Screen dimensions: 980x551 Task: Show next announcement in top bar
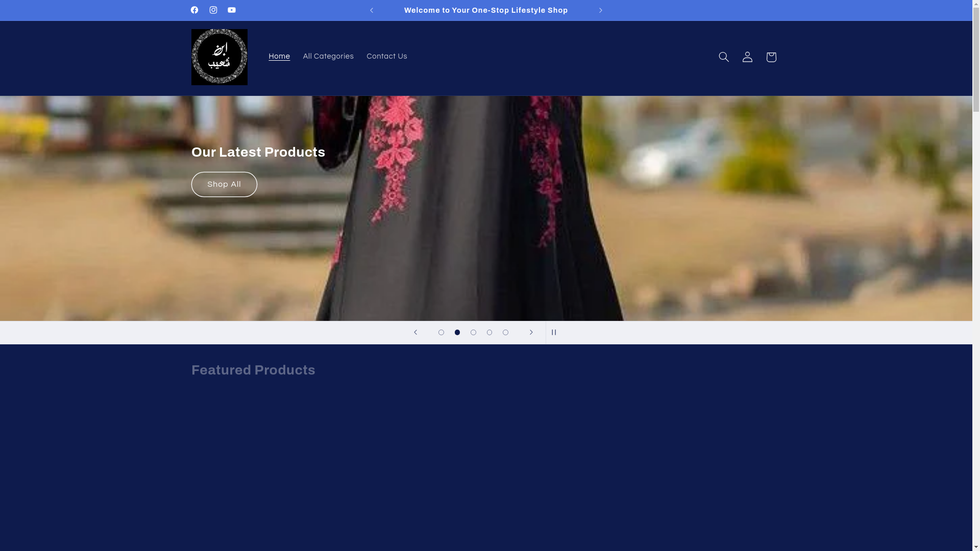point(601,10)
